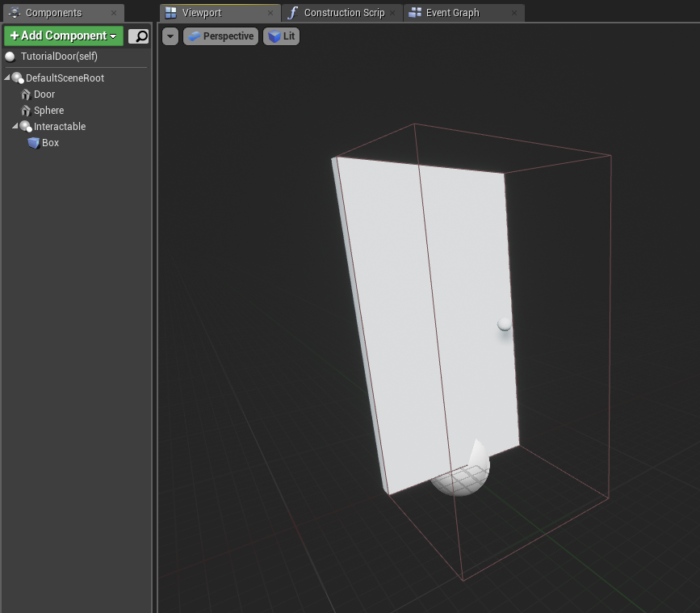
Task: Open the Lit view mode dropdown
Action: click(281, 36)
